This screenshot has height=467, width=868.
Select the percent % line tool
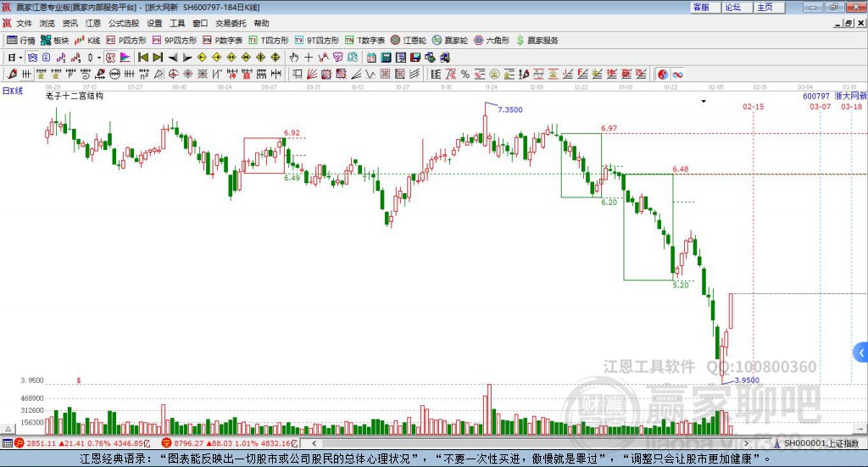click(x=465, y=74)
